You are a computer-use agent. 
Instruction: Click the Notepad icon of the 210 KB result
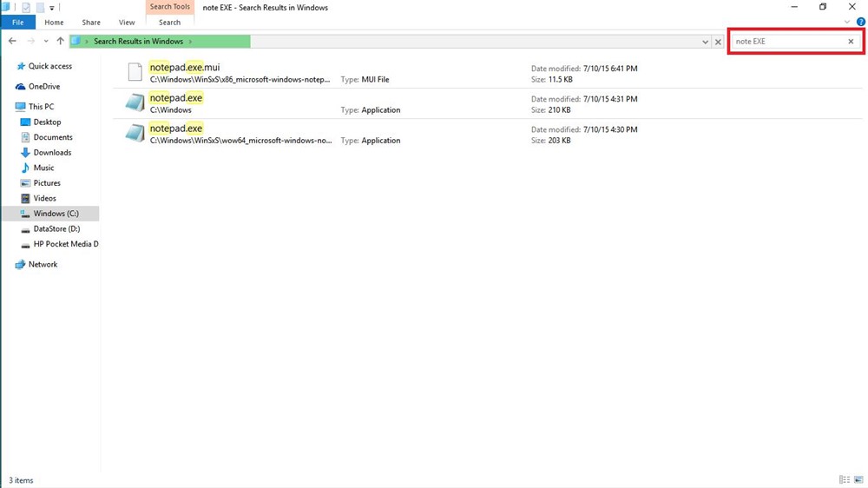(x=135, y=102)
